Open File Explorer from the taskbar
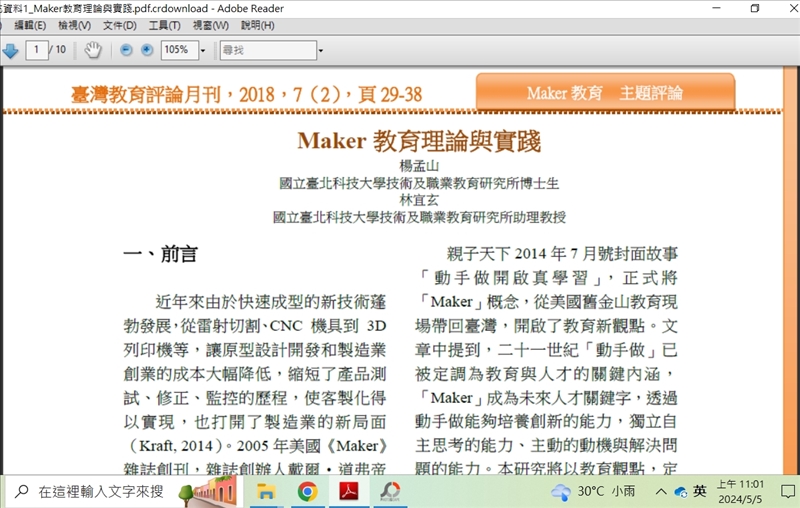 tap(266, 491)
